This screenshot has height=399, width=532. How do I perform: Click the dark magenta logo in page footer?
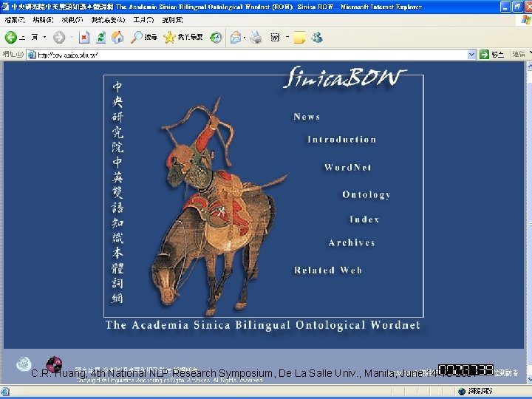(x=54, y=364)
